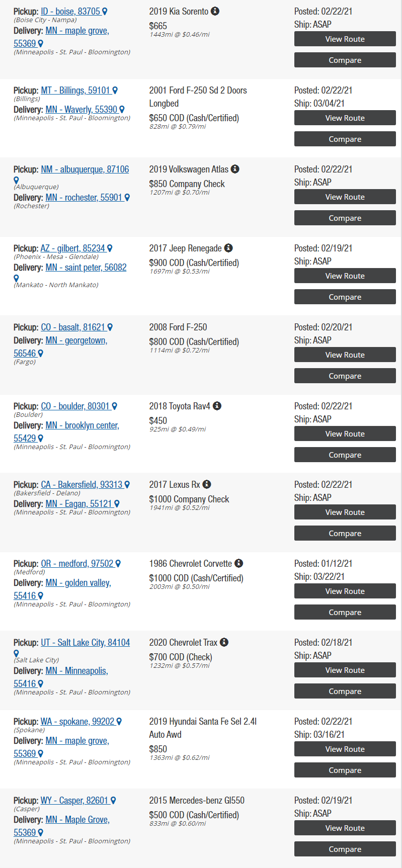
Task: Click info icon for 2017 Jeep Renegade
Action: (228, 248)
